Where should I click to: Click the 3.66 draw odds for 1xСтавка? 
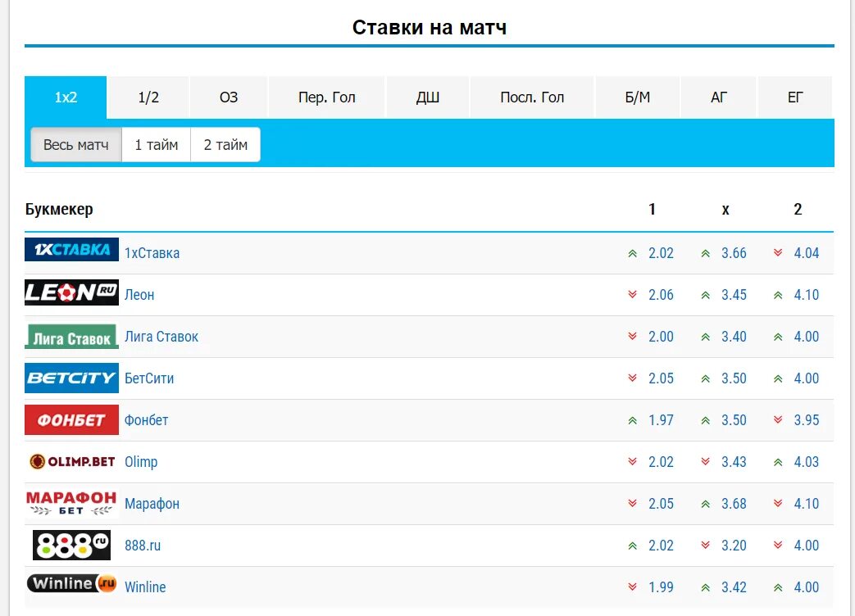pyautogui.click(x=734, y=253)
